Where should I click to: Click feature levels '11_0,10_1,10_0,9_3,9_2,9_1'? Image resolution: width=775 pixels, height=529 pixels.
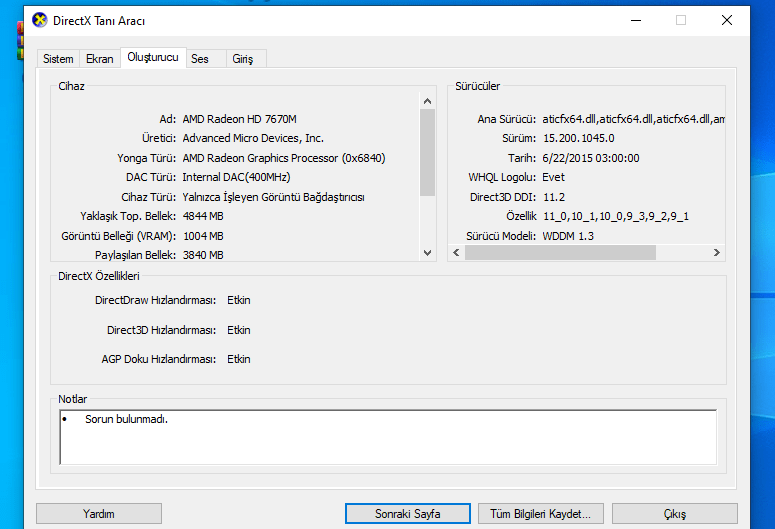pos(616,216)
